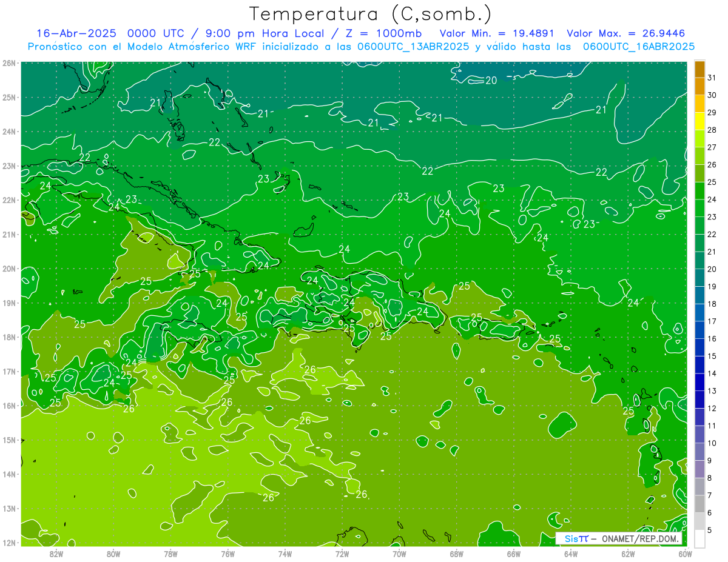Click the 22N latitude axis label
The width and height of the screenshot is (728, 562).
pyautogui.click(x=9, y=200)
